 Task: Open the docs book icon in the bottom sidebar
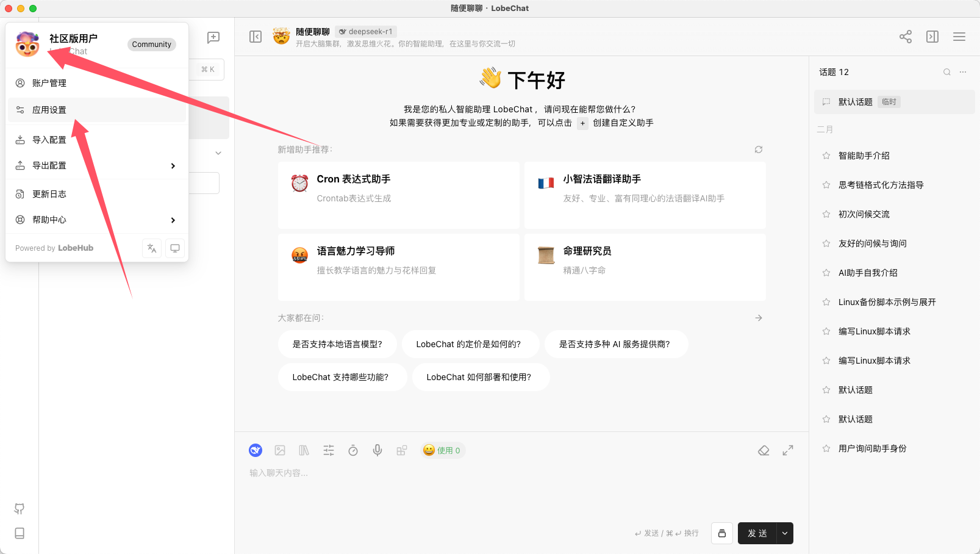20,533
